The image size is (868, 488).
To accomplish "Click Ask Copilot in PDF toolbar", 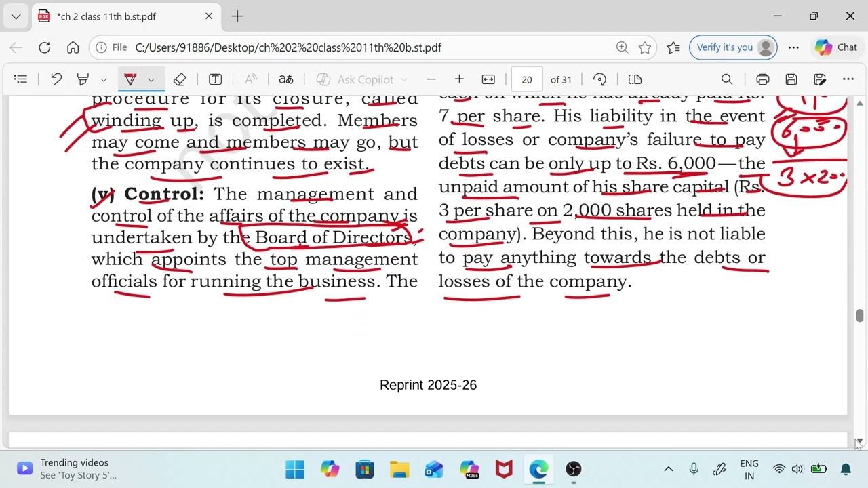I will click(355, 79).
